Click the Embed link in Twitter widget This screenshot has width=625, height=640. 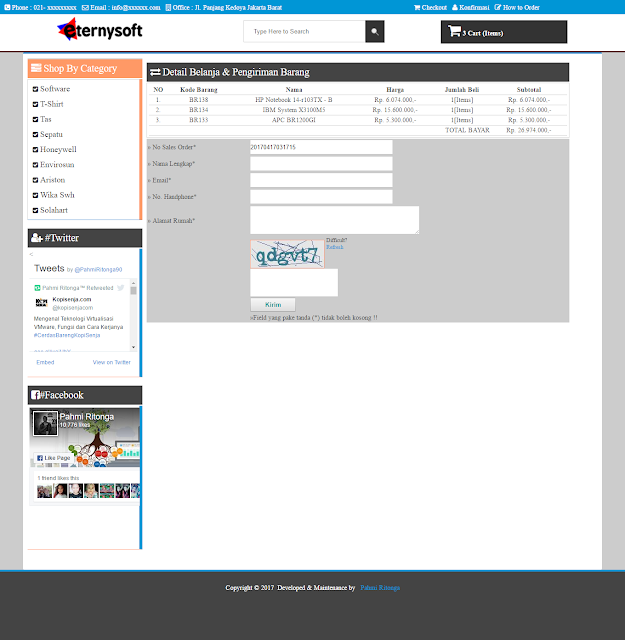click(x=45, y=362)
